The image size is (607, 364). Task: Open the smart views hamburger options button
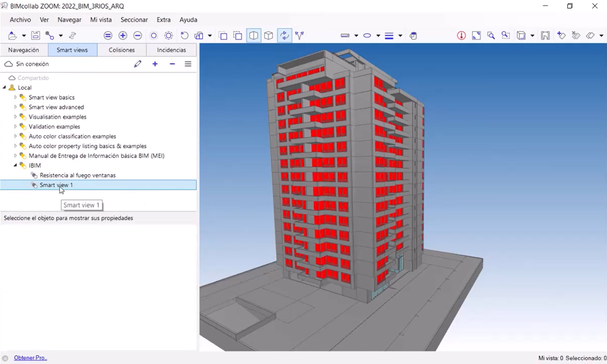click(x=188, y=64)
